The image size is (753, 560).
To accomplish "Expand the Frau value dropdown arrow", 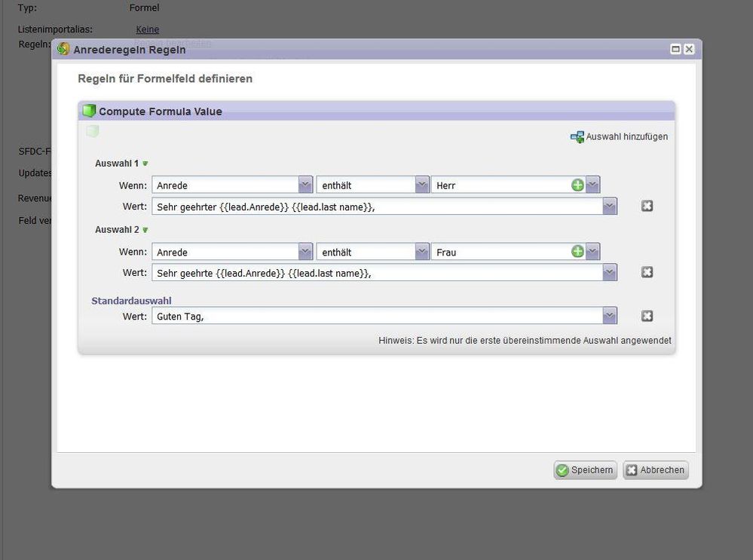I will [x=592, y=252].
